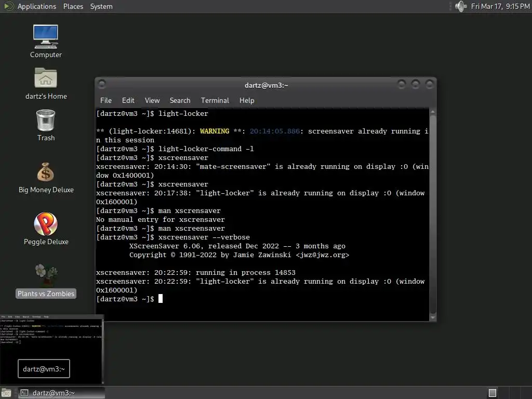Open the terminal File menu

(x=106, y=100)
